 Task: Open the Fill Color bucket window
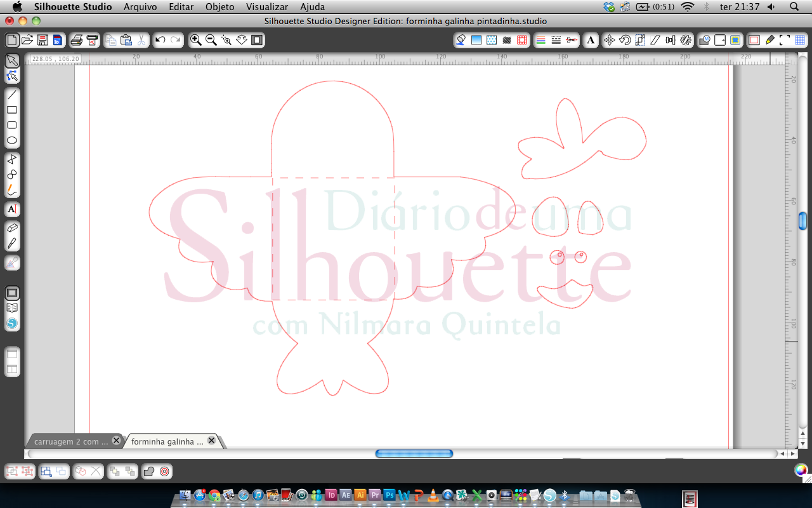(461, 40)
